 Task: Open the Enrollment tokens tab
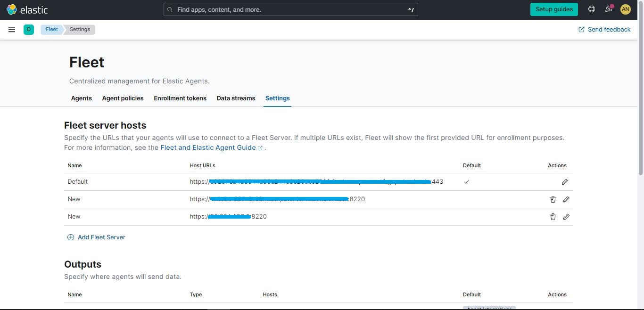(x=180, y=98)
